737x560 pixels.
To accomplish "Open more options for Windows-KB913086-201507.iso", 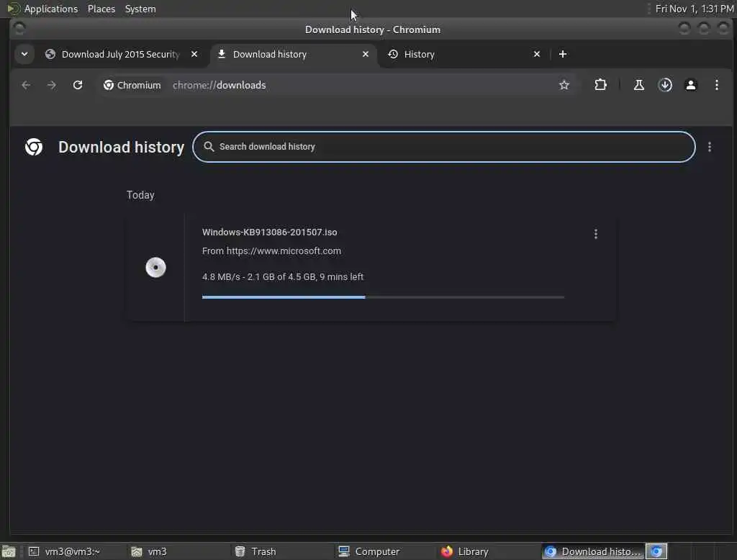I will (595, 234).
